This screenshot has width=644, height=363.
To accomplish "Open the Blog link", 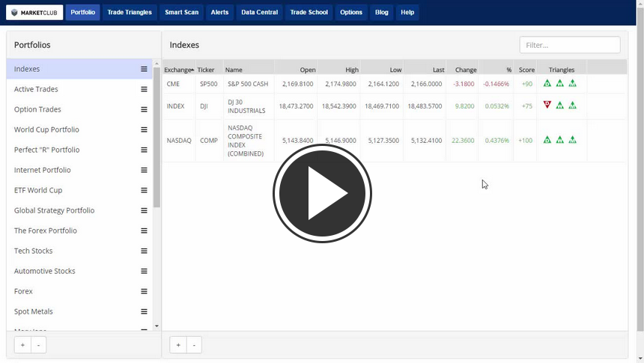I will [x=382, y=12].
